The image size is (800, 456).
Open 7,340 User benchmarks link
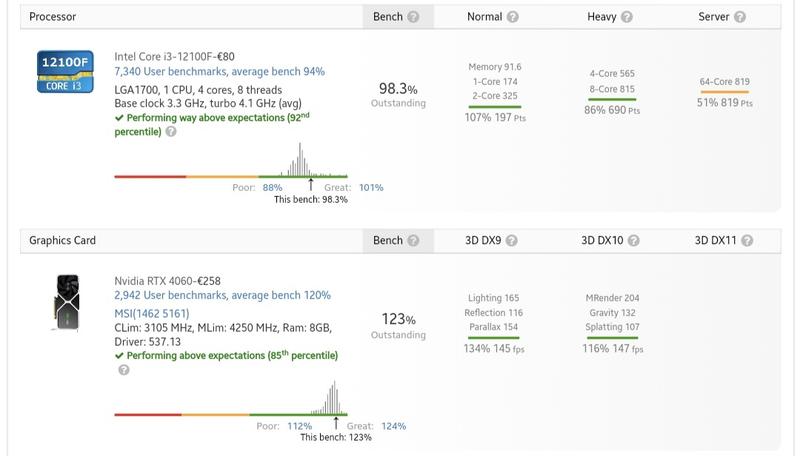pyautogui.click(x=220, y=72)
